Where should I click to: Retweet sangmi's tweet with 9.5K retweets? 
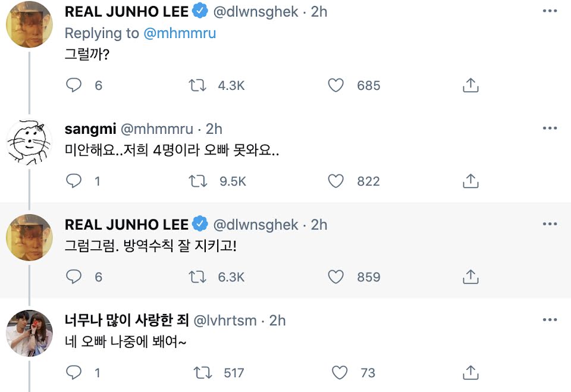click(197, 181)
